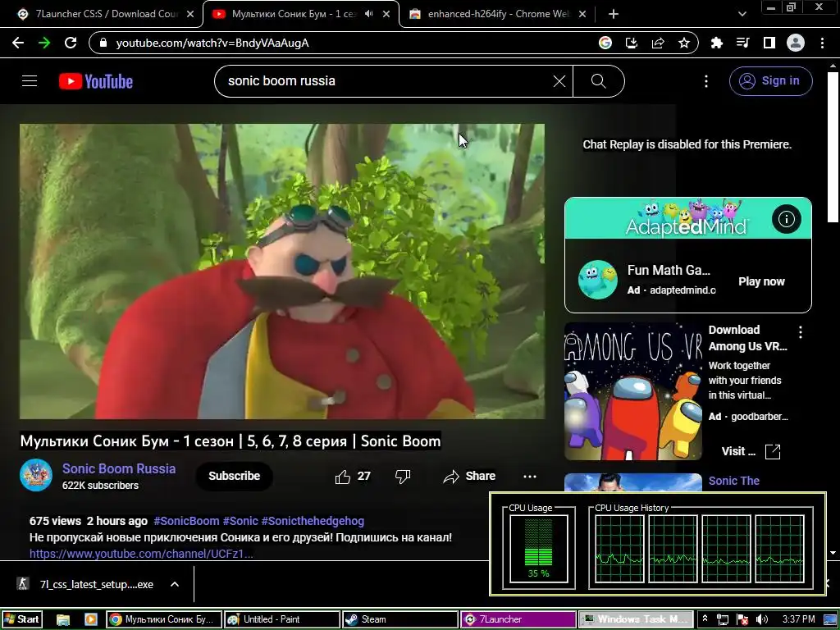Click the install app icon in address bar
The width and height of the screenshot is (840, 630).
click(632, 43)
